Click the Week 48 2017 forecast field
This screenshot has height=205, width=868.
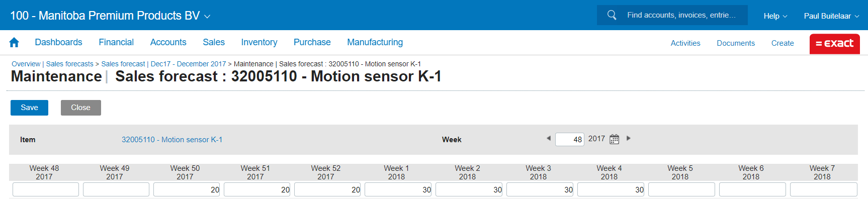(45, 189)
